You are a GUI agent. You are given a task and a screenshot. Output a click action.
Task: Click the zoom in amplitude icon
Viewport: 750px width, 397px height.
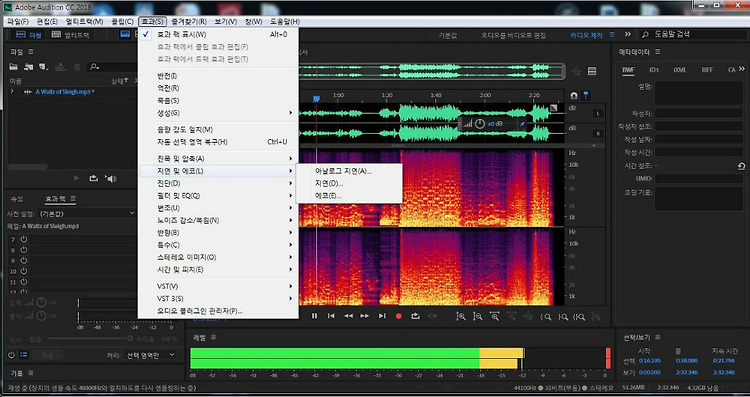coord(461,316)
